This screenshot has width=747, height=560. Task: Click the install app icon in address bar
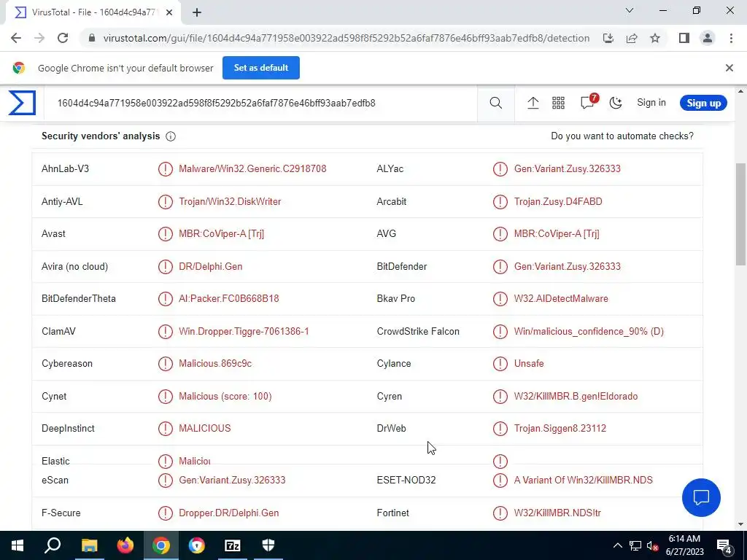[608, 38]
